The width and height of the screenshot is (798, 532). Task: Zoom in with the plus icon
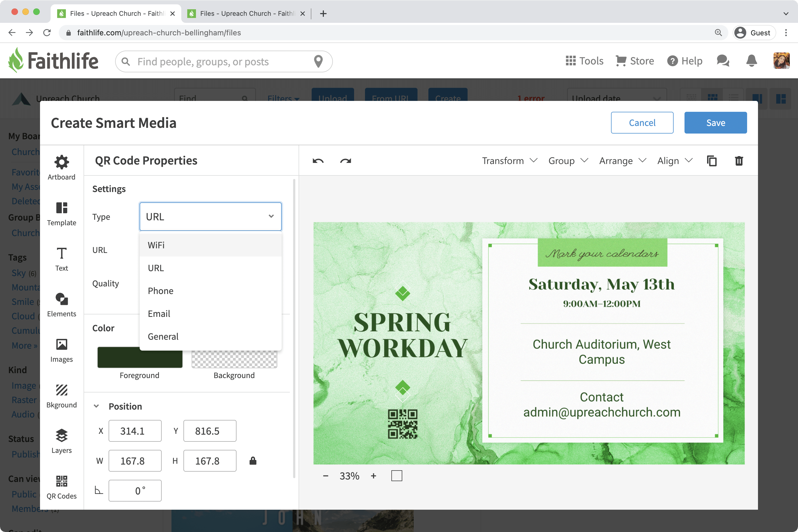pyautogui.click(x=373, y=476)
